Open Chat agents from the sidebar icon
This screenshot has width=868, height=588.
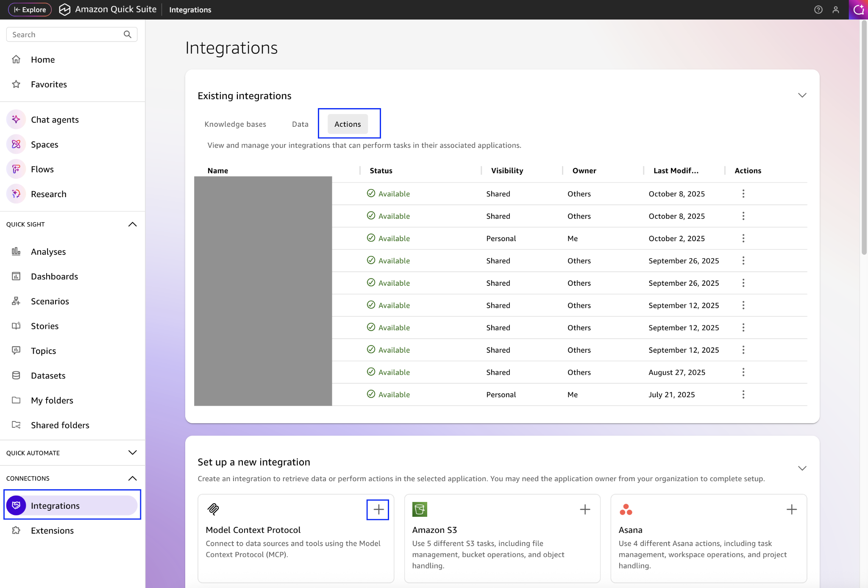[16, 120]
